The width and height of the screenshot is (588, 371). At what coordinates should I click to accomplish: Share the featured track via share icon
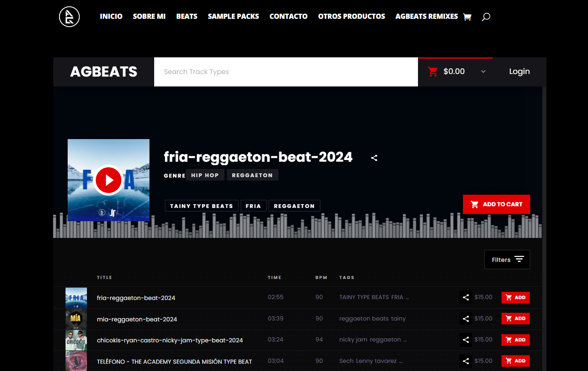point(374,158)
